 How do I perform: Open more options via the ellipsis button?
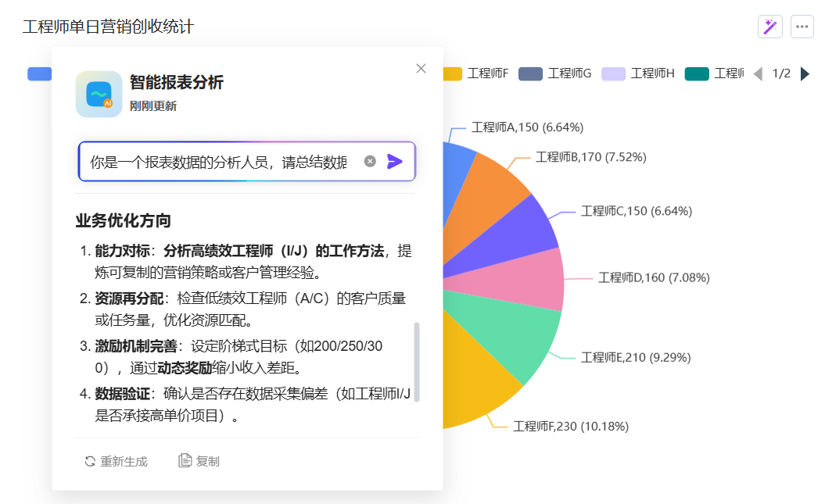[802, 26]
